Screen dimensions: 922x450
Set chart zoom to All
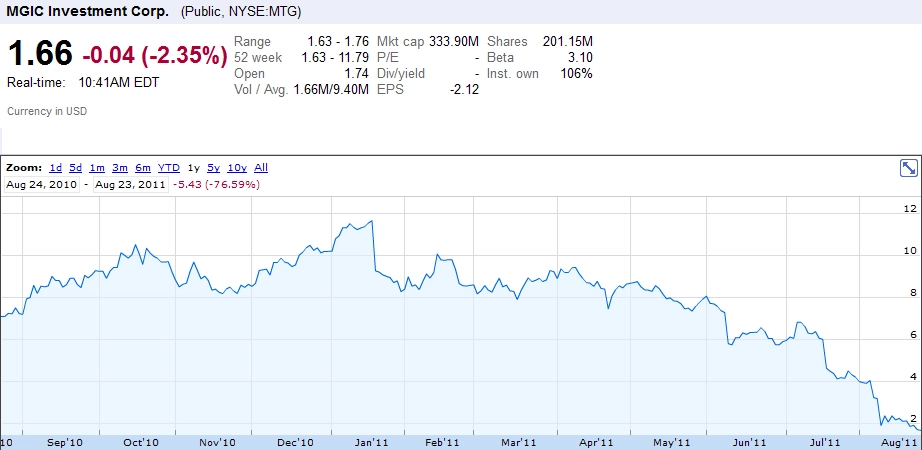click(261, 168)
